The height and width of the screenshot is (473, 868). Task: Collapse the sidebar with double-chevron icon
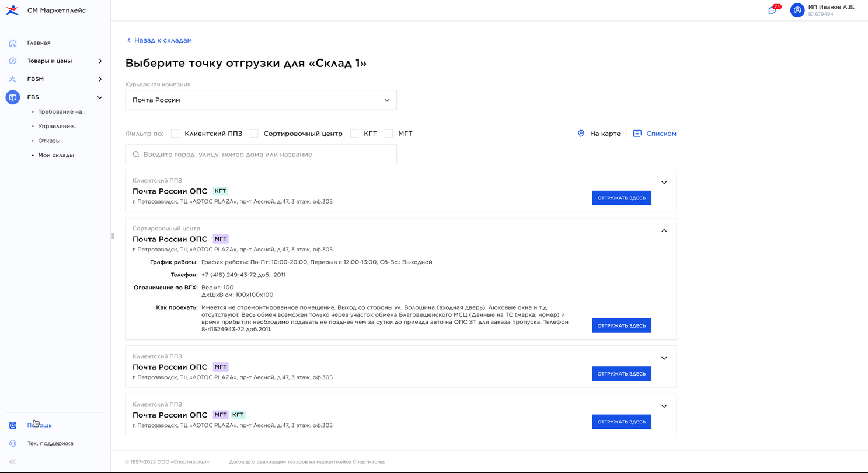[12, 461]
